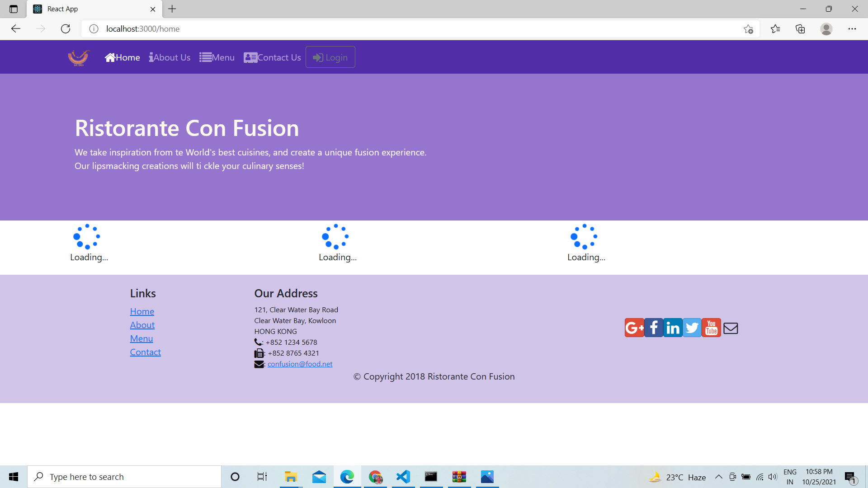The height and width of the screenshot is (488, 868).
Task: Open the YouTube social icon
Action: pyautogui.click(x=711, y=328)
